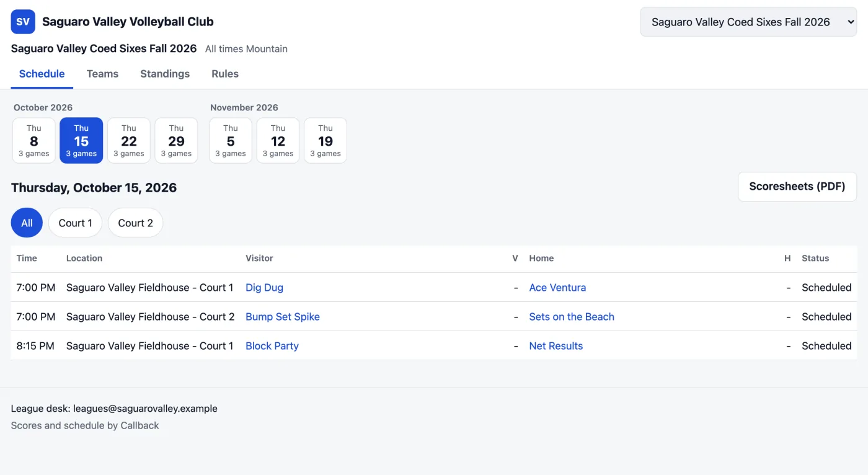Image resolution: width=868 pixels, height=475 pixels.
Task: Click the SV club logo icon
Action: 23,22
